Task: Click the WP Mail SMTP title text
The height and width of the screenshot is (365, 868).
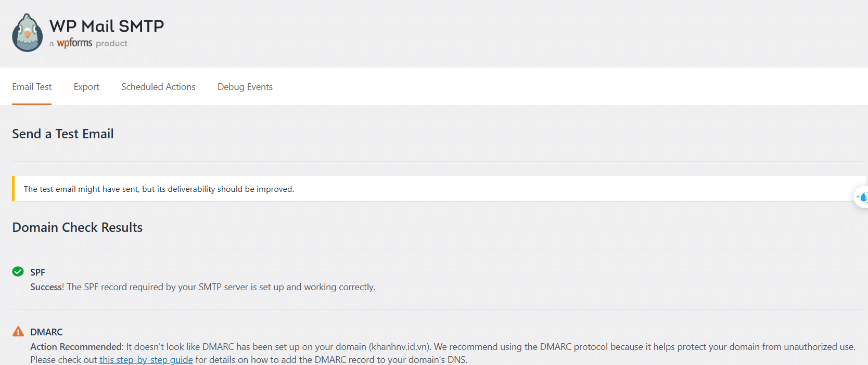Action: point(107,26)
